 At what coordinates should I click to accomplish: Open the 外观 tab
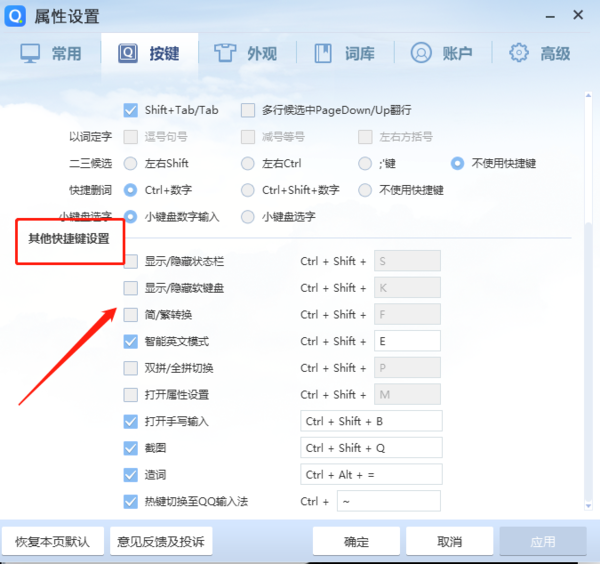pyautogui.click(x=247, y=53)
